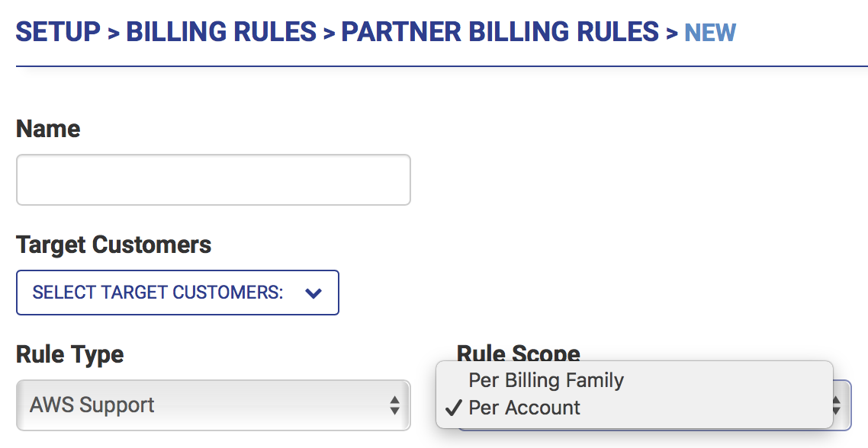Viewport: 868px width, 448px height.
Task: Click the open Rule Scope options list
Action: pos(633,393)
